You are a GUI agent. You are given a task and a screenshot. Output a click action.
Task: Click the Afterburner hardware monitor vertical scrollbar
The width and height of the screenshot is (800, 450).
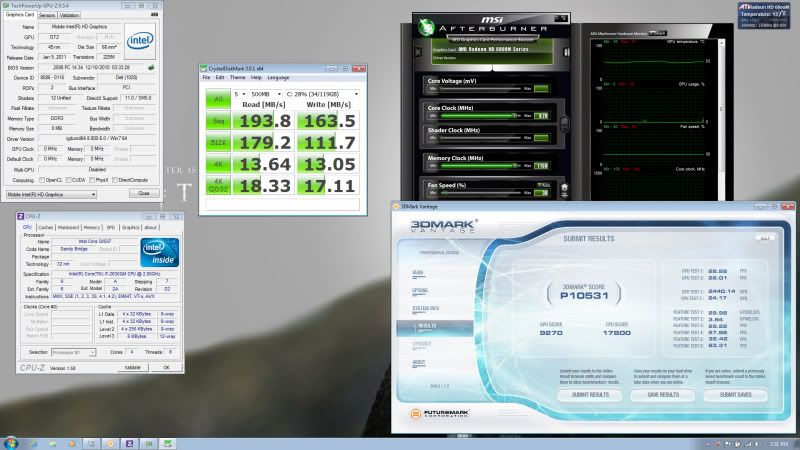tap(721, 120)
